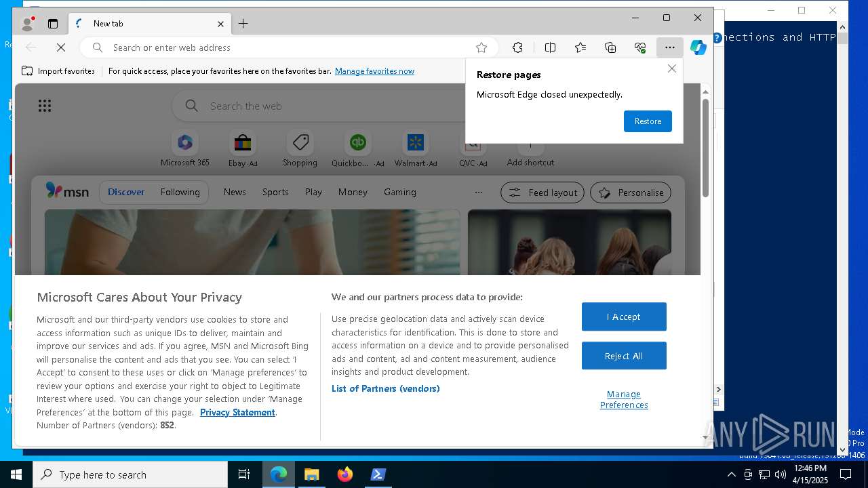Open the tab actions menu icon
This screenshot has width=868, height=488.
(x=53, y=24)
